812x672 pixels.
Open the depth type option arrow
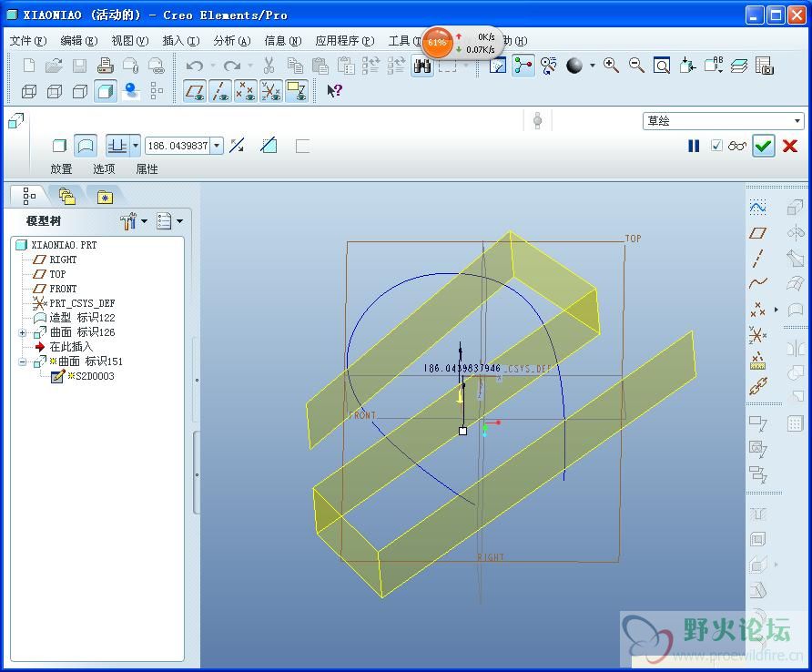tap(136, 146)
